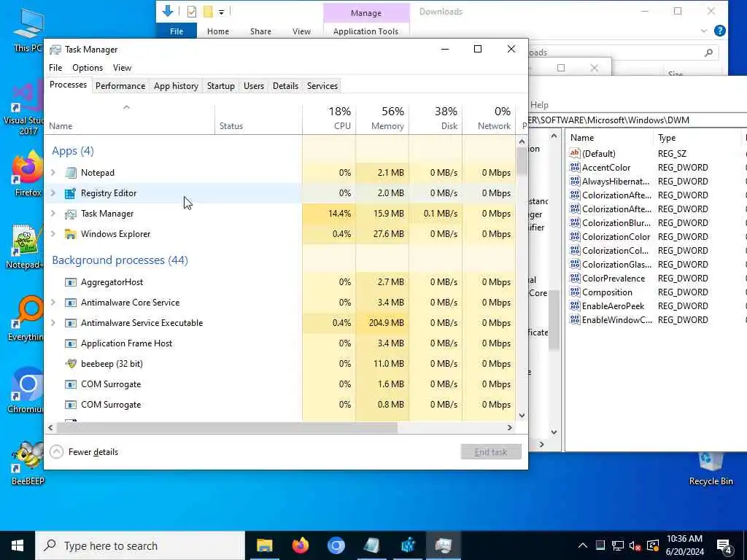Expand the Windows Explorer process group
The image size is (747, 560).
[53, 234]
